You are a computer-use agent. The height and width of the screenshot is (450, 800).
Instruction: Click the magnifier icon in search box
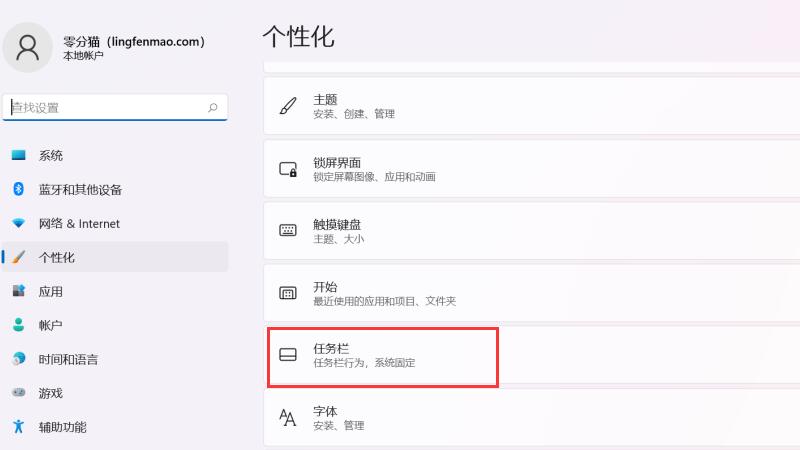click(213, 107)
